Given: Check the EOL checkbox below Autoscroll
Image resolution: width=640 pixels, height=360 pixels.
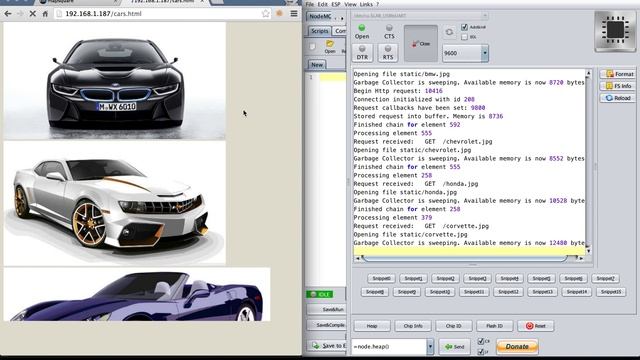Looking at the screenshot, I should [464, 37].
